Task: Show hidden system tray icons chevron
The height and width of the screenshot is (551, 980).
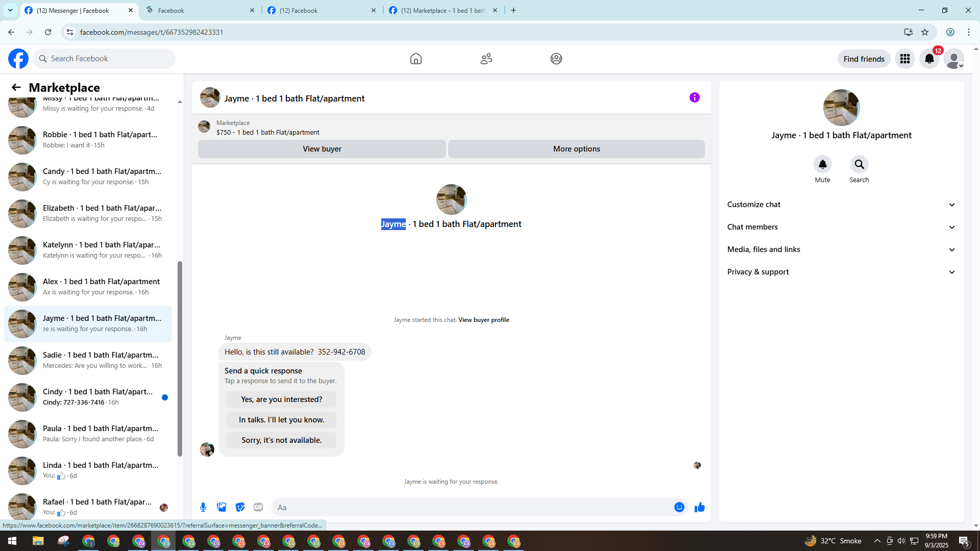Action: pyautogui.click(x=877, y=541)
